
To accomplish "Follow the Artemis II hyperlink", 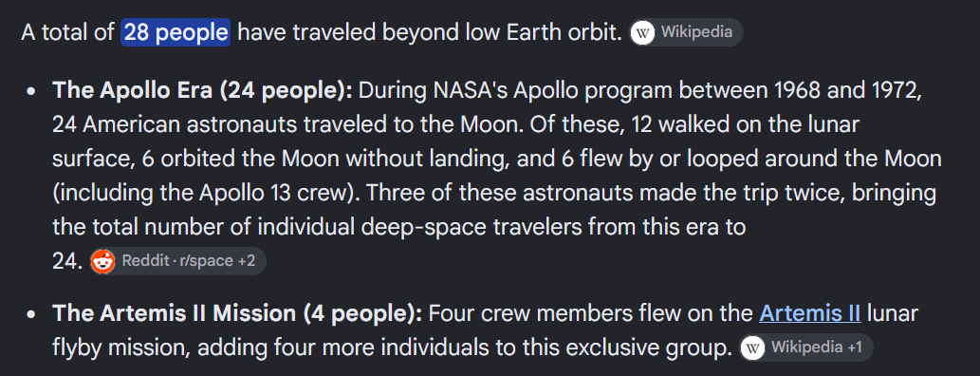I will coord(810,312).
